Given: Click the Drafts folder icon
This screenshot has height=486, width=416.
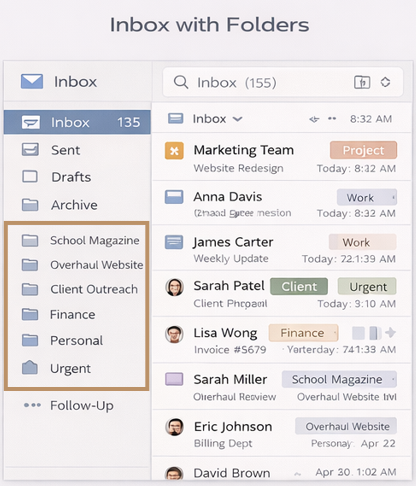Looking at the screenshot, I should point(30,177).
